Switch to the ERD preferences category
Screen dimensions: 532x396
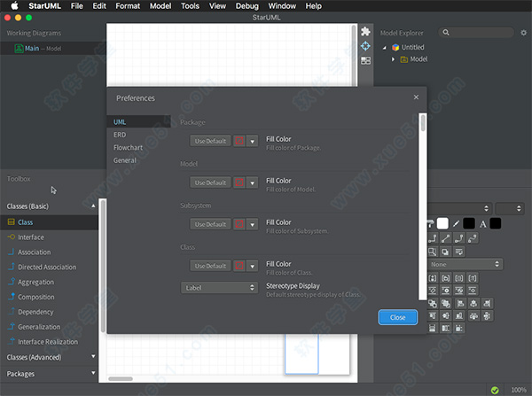(120, 135)
